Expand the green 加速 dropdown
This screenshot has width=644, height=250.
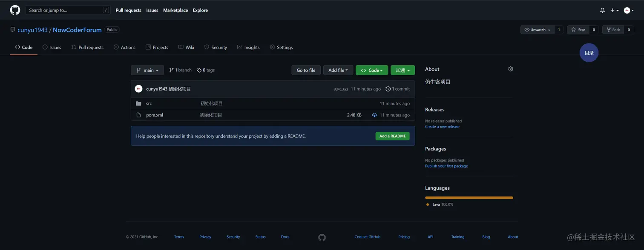point(402,70)
